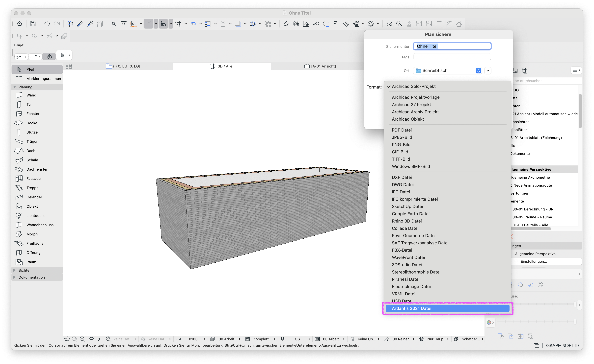Select the Dach tool
This screenshot has width=594, height=364.
click(37, 151)
